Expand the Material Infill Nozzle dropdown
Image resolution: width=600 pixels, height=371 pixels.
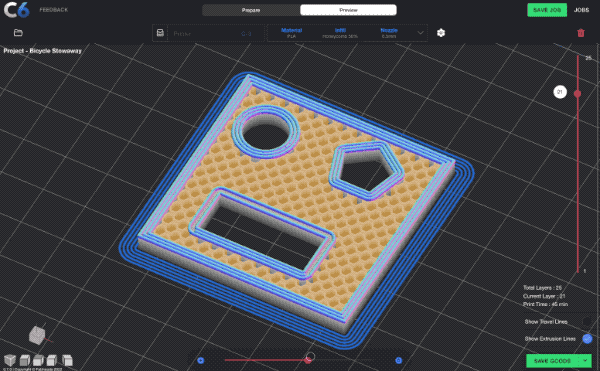point(420,33)
